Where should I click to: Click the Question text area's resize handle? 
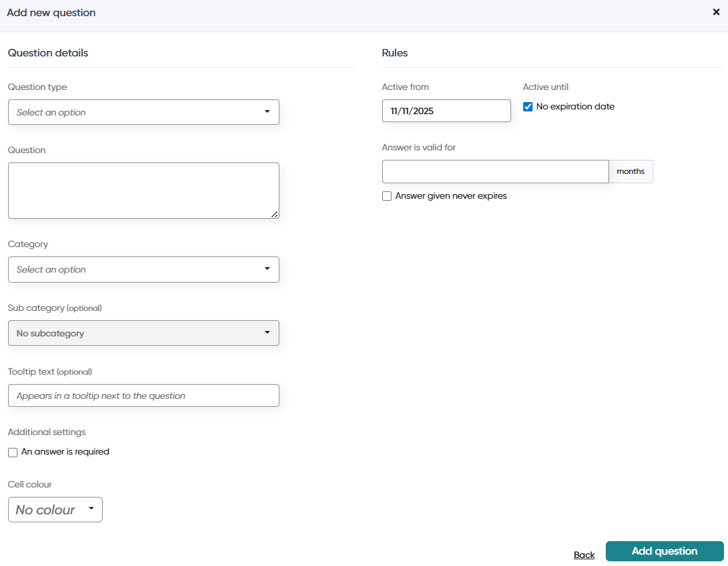coord(275,214)
